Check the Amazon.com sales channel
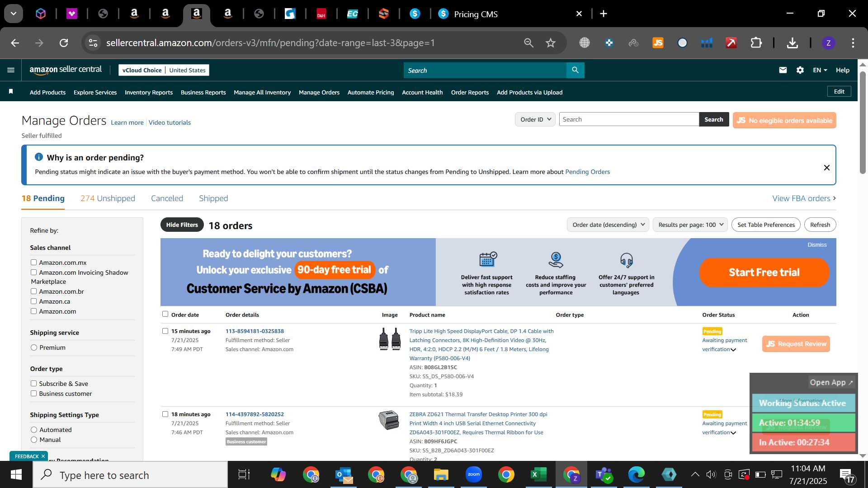This screenshot has height=488, width=868. pyautogui.click(x=33, y=311)
